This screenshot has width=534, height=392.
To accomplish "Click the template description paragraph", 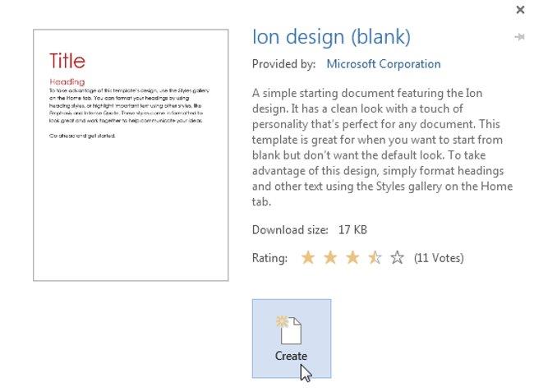I will click(383, 147).
